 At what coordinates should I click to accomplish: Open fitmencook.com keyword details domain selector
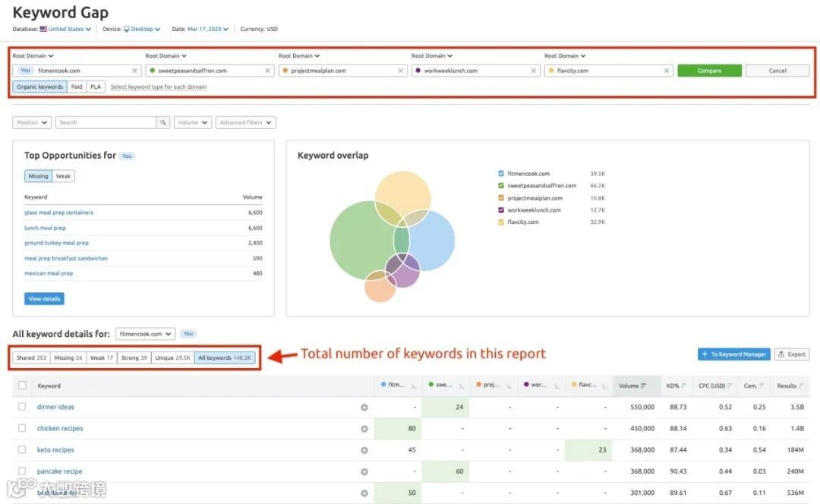(145, 334)
